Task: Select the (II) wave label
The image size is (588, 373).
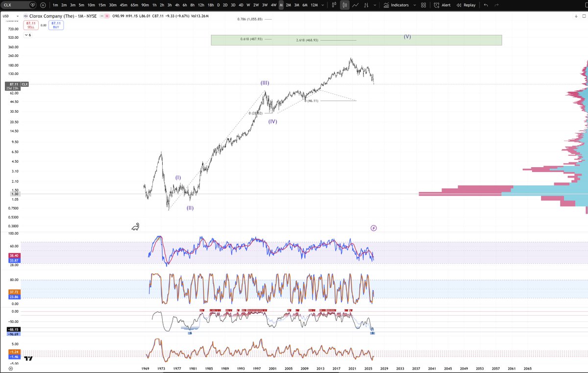Action: coord(190,208)
